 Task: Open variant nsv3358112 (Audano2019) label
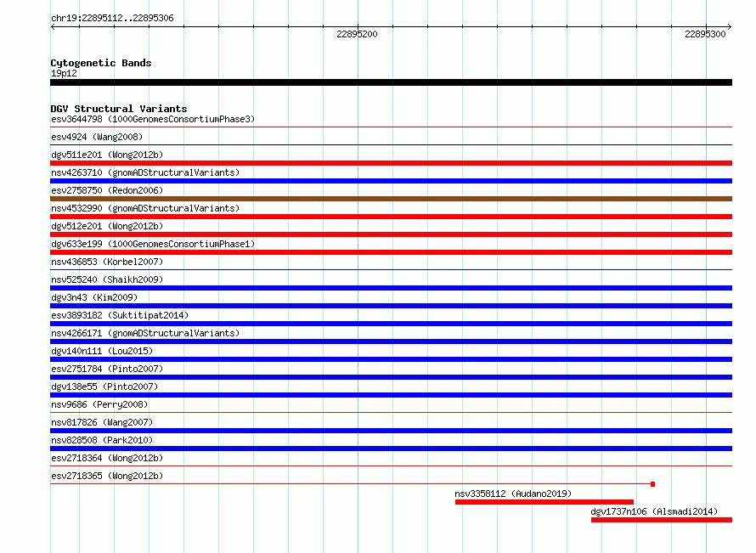tap(513, 494)
